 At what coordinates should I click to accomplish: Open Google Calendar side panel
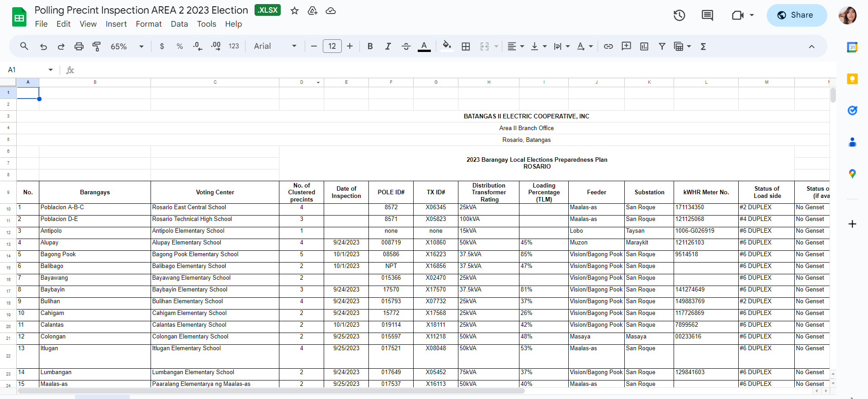tap(852, 47)
